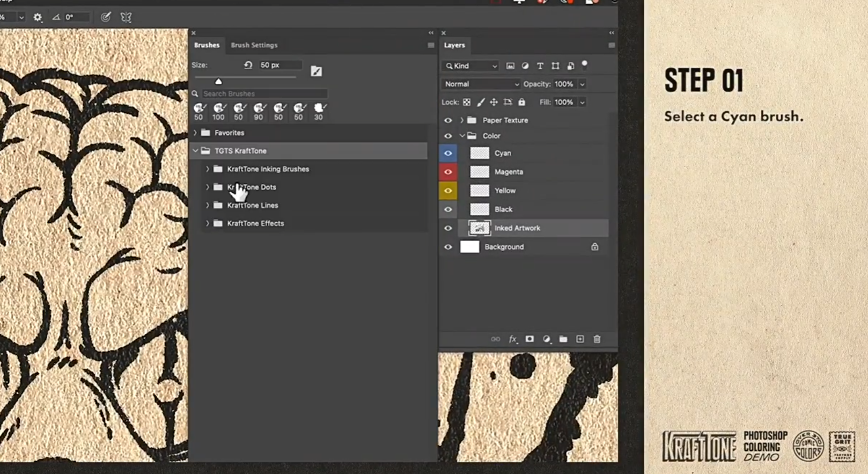868x474 pixels.
Task: Click the Search Brushes field
Action: click(263, 93)
